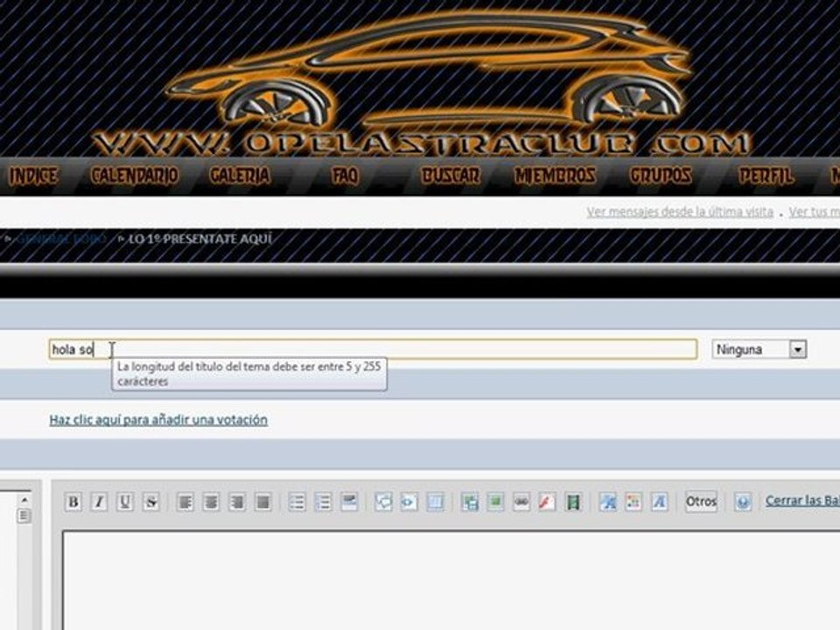Insert a quote block
Image resolution: width=840 pixels, height=630 pixels.
[x=383, y=502]
